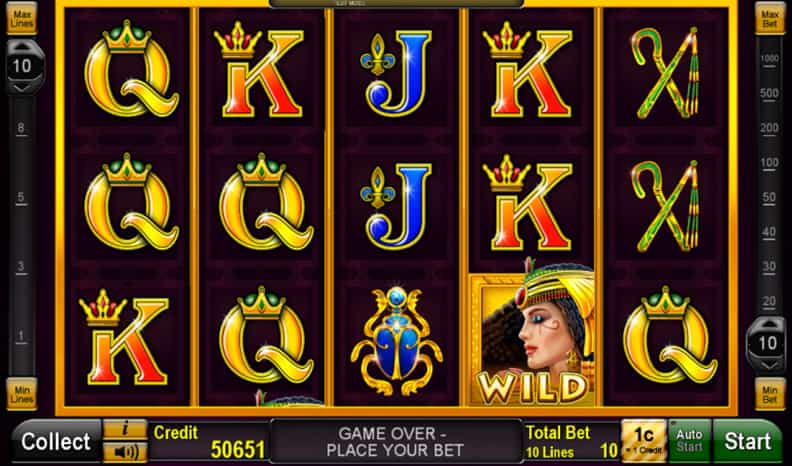Open the info paytable button

(x=125, y=430)
